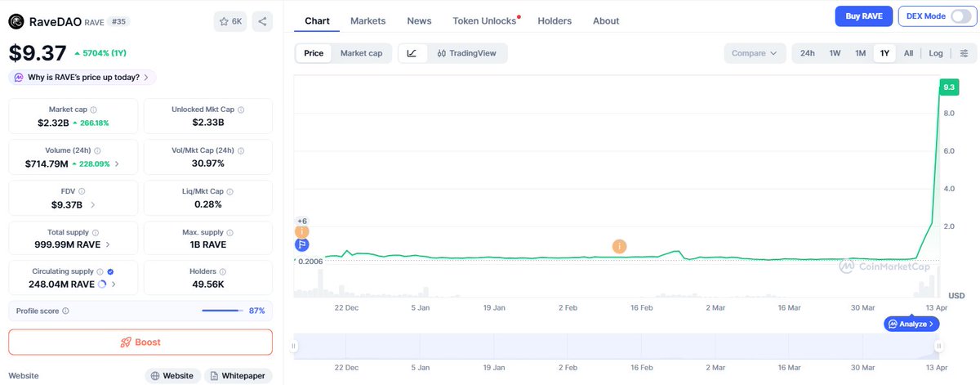Open the News tab
980x385 pixels.
click(419, 20)
